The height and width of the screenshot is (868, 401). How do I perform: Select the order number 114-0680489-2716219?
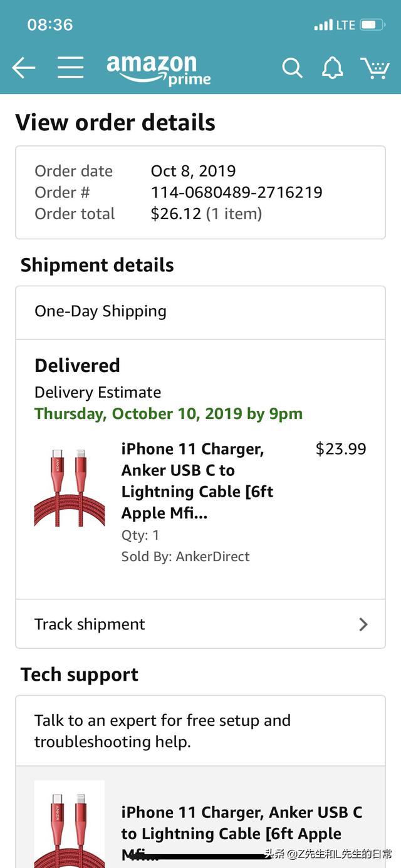tap(236, 192)
